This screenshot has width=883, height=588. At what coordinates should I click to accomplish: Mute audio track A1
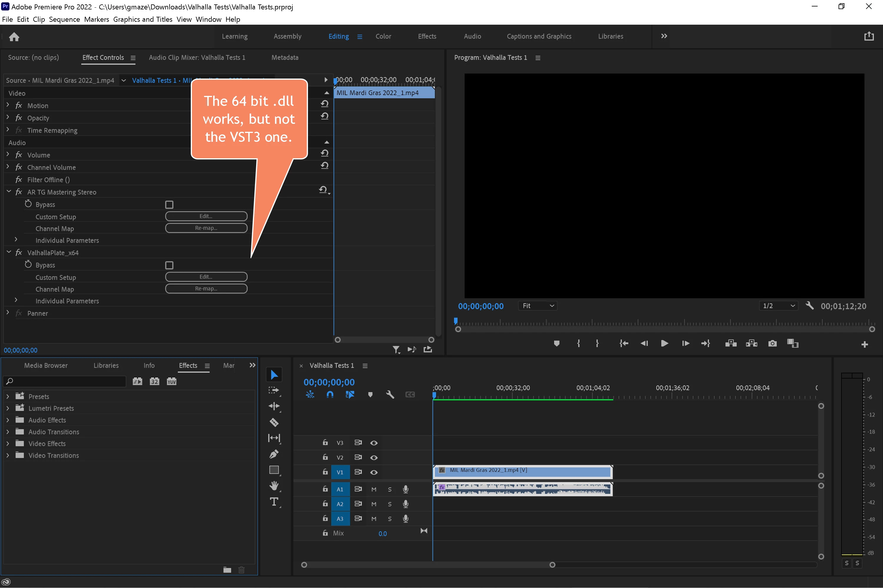pos(374,489)
